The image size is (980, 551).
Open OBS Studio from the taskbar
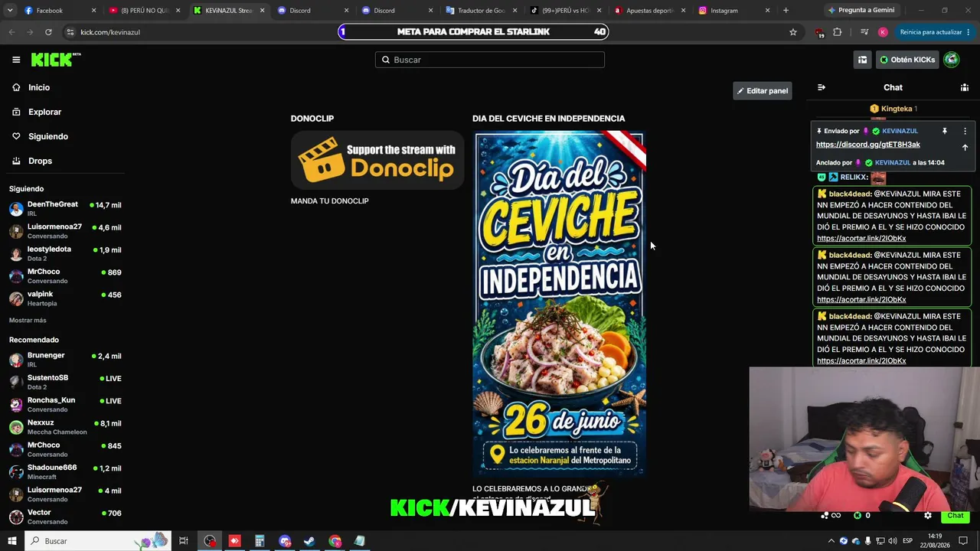pos(210,541)
